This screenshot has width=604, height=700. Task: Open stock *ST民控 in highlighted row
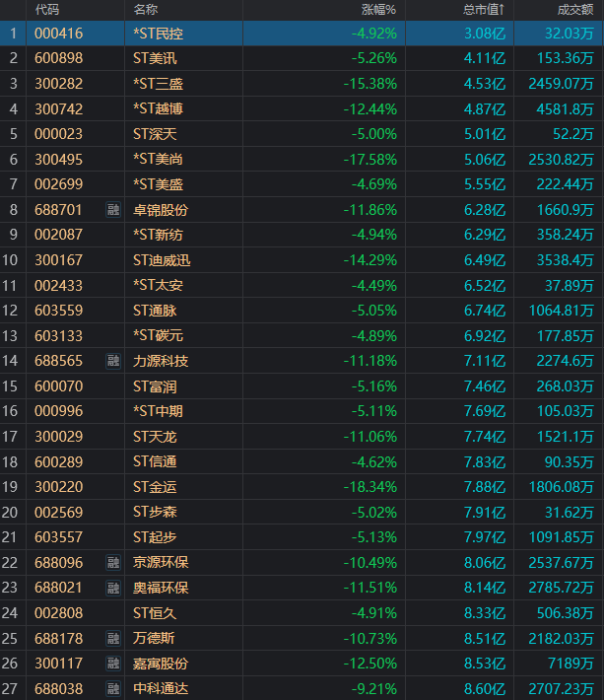click(159, 34)
